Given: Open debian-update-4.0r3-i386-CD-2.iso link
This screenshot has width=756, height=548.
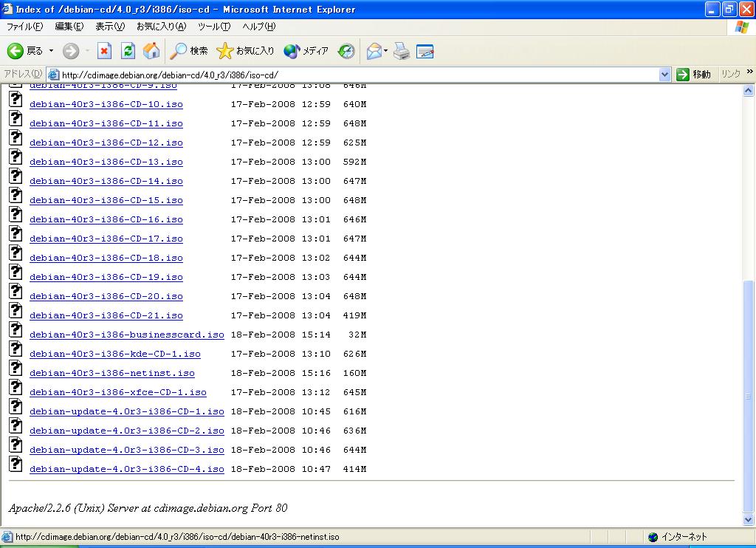Looking at the screenshot, I should (x=127, y=431).
